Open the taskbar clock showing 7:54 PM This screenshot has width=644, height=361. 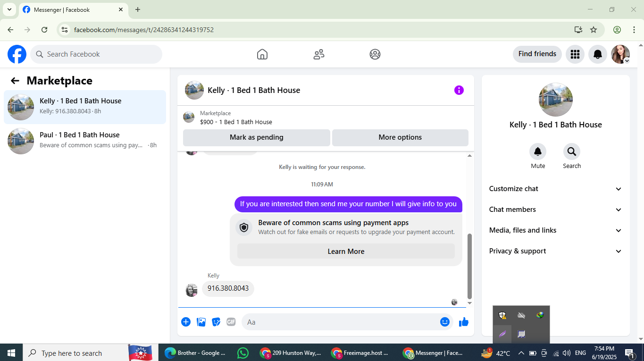[604, 353]
